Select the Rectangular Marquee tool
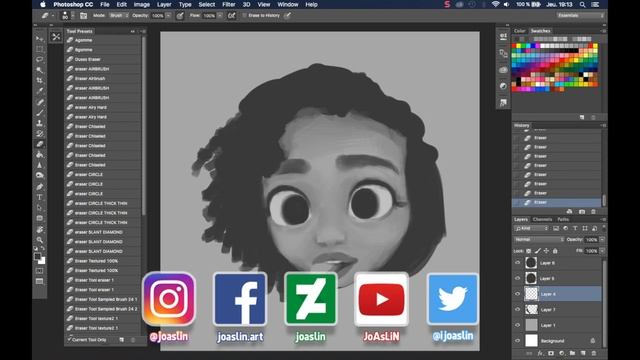Viewport: 640px width, 360px height. click(x=40, y=49)
